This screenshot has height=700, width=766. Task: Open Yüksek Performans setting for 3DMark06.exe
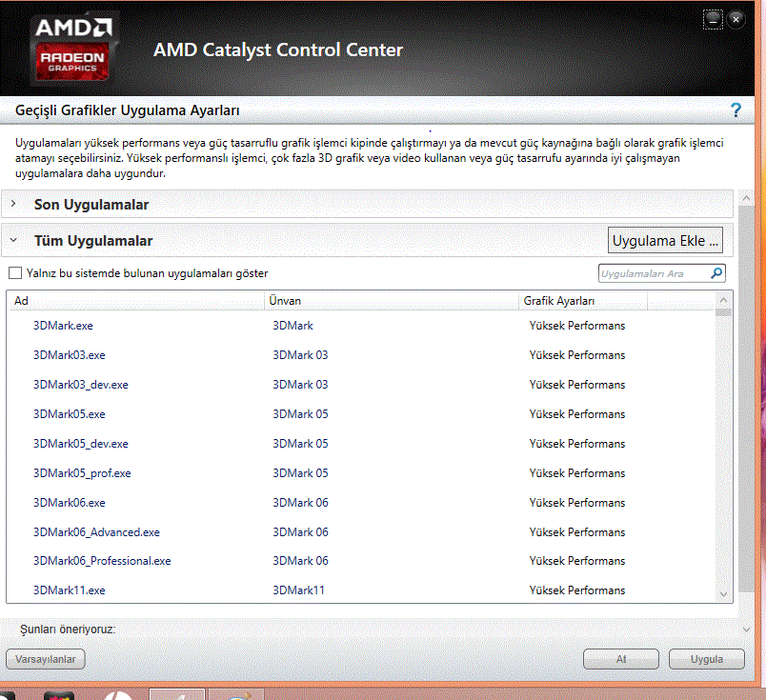pyautogui.click(x=577, y=503)
